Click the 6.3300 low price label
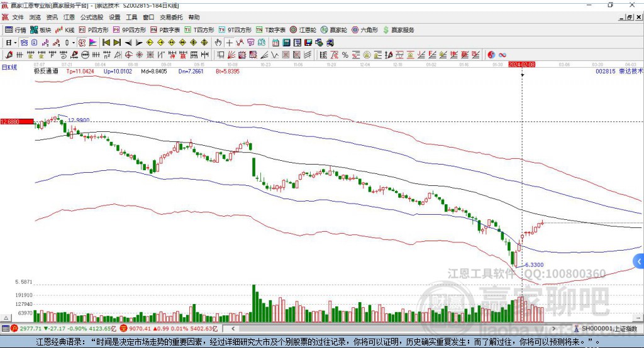Viewport: 644px width, 348px height. [535, 264]
